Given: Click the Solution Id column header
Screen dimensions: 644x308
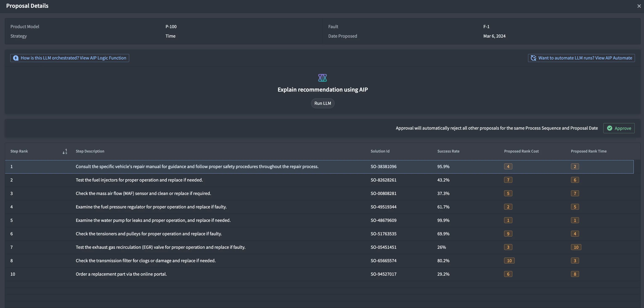Looking at the screenshot, I should (x=380, y=151).
